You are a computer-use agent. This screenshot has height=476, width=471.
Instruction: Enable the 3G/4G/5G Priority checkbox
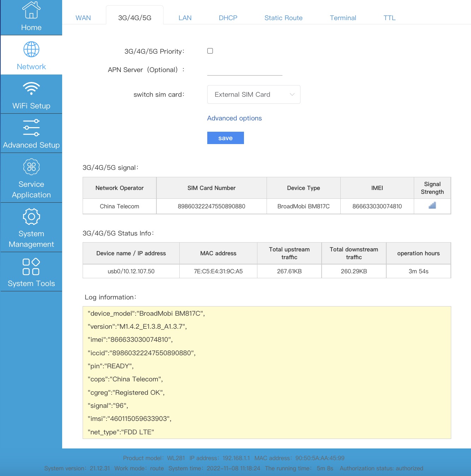tap(210, 51)
